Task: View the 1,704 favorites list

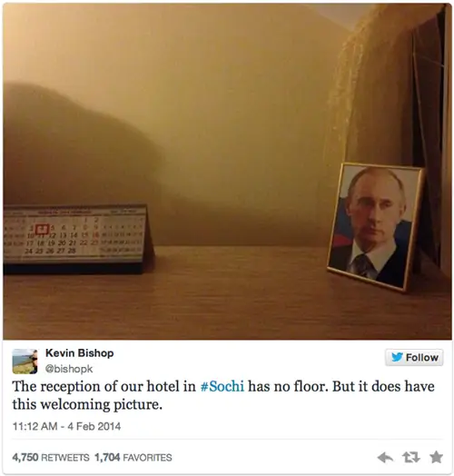Action: (x=133, y=457)
